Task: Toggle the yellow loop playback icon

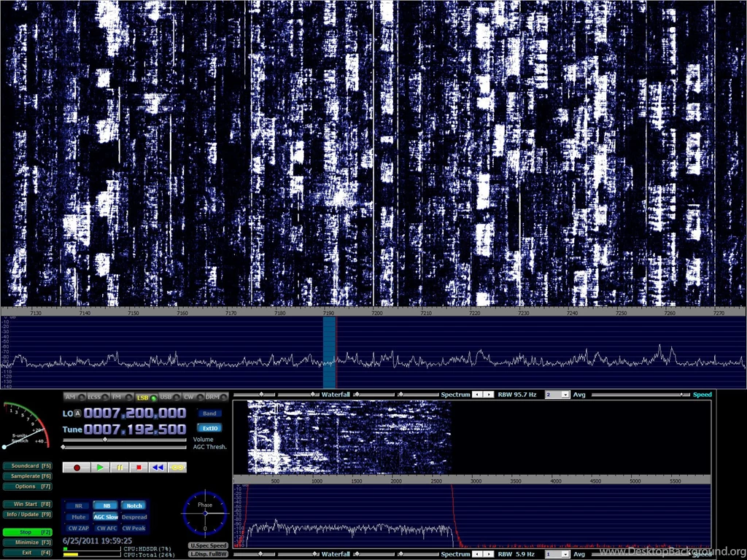Action: click(177, 467)
